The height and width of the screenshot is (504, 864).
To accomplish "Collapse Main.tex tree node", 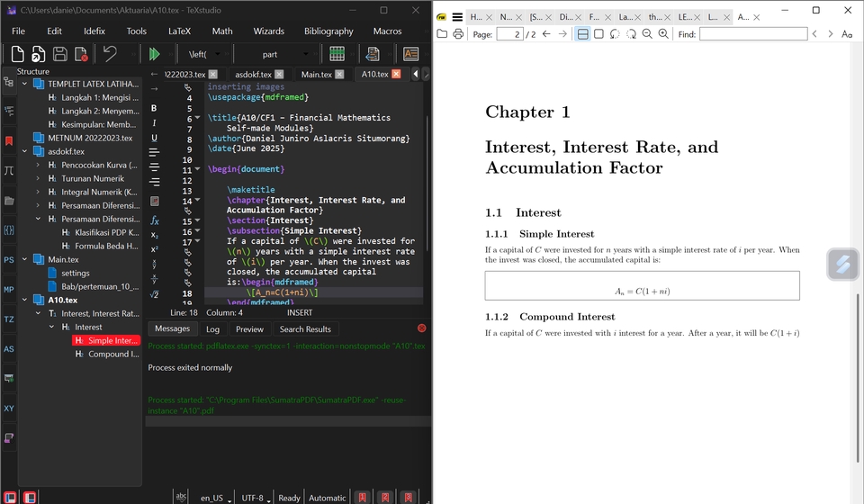I will [25, 259].
